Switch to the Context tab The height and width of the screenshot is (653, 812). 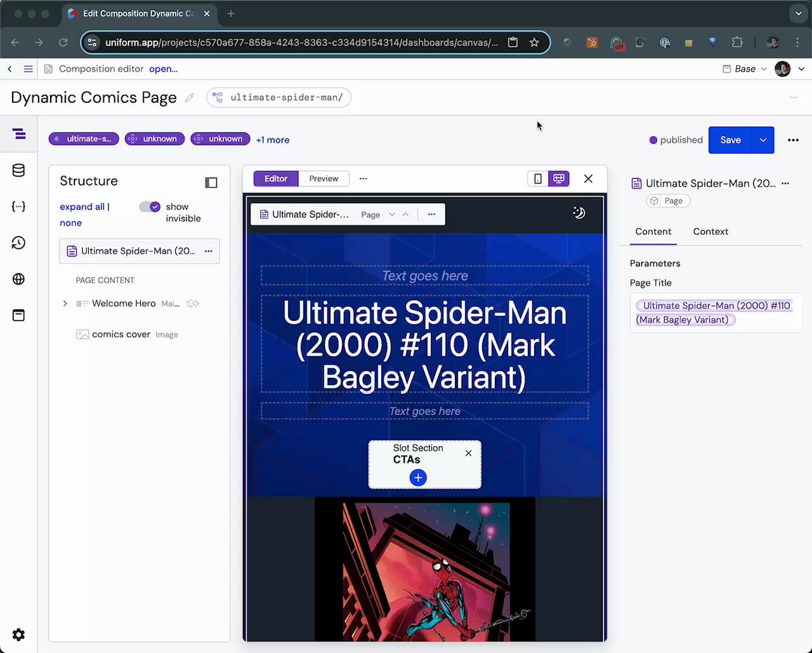[x=710, y=232]
